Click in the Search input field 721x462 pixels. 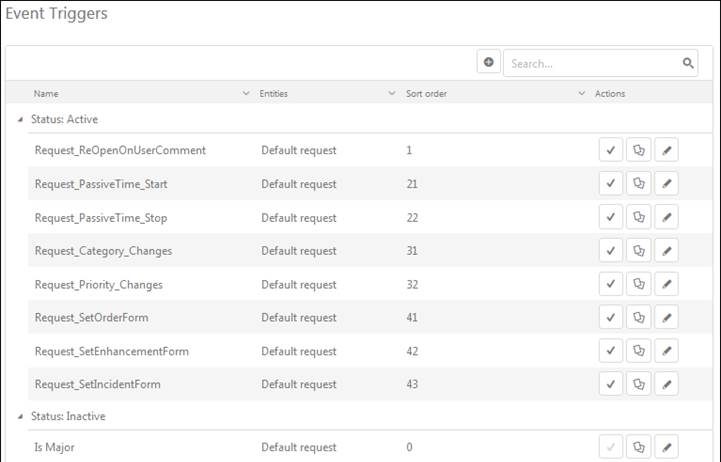click(592, 63)
